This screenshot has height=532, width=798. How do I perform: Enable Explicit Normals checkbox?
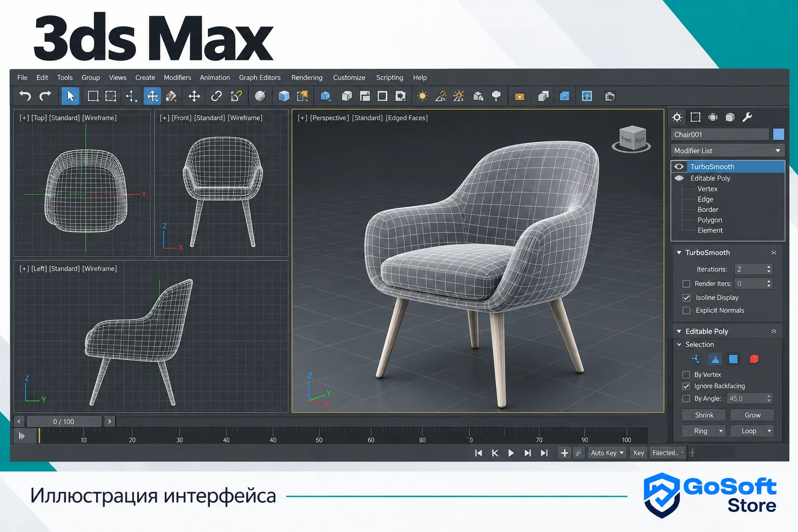686,311
